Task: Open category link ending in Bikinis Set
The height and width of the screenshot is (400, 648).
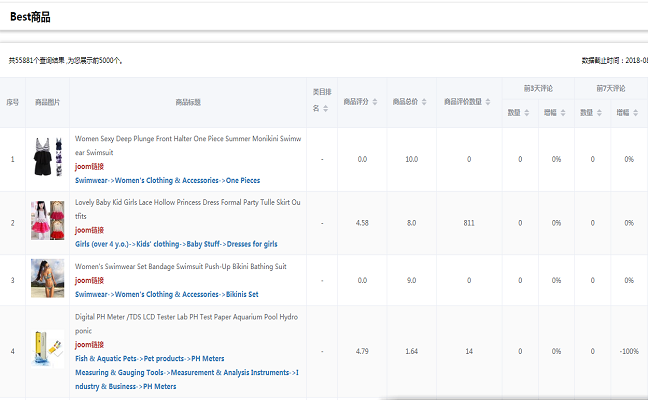Action: tap(167, 295)
